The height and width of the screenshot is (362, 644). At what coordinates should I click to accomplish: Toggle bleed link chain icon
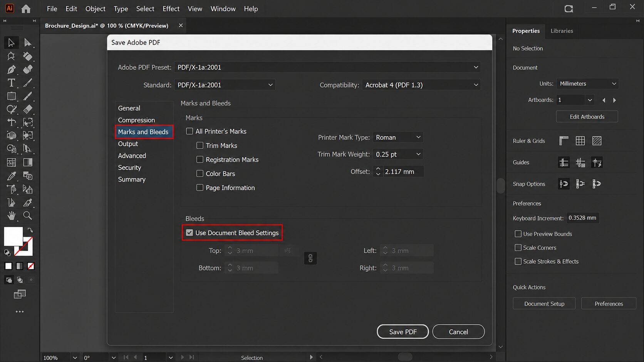(x=310, y=258)
